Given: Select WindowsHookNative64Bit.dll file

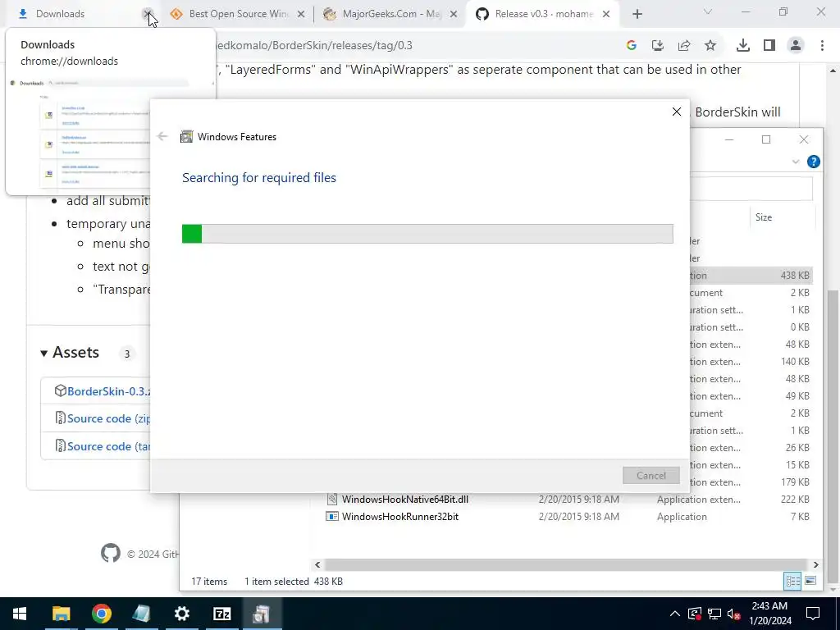Looking at the screenshot, I should point(405,500).
